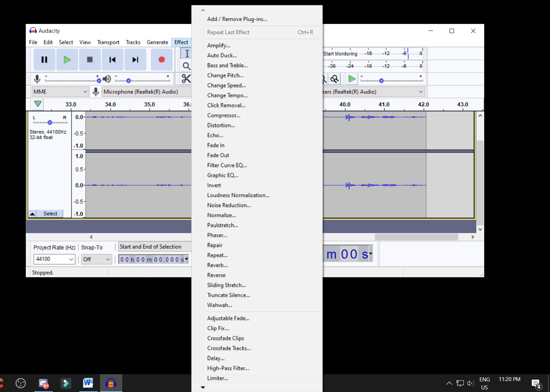Screen dimensions: 550x392
Task: Open the Snap-To Off dropdown
Action: pos(96,259)
